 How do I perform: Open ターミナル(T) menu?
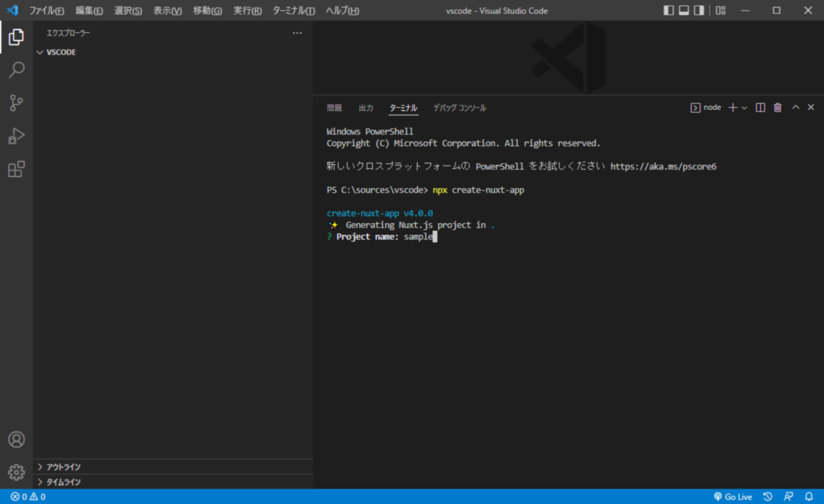[x=294, y=11]
